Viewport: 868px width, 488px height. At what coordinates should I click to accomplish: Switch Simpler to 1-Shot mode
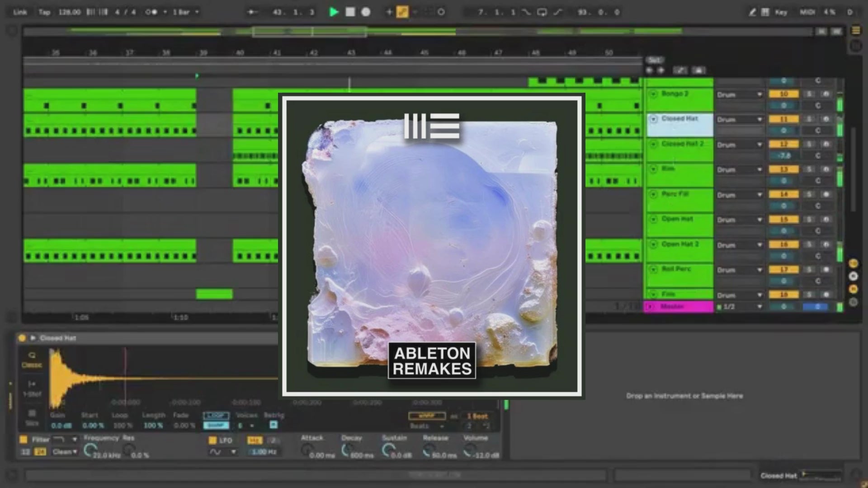click(32, 389)
